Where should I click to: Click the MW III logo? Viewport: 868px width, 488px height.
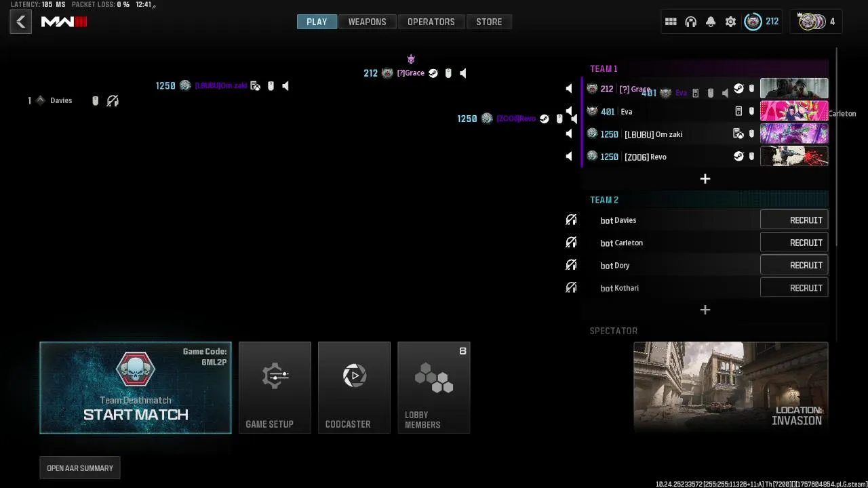(64, 22)
